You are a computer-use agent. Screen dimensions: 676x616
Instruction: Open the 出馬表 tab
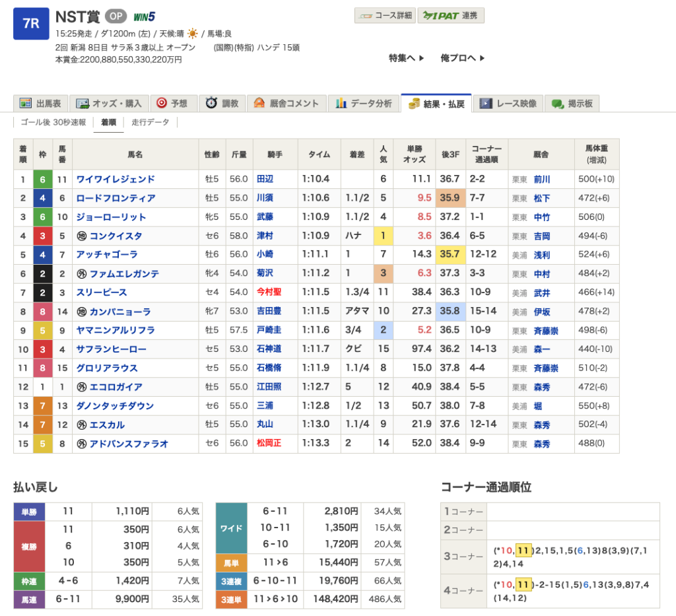(40, 104)
